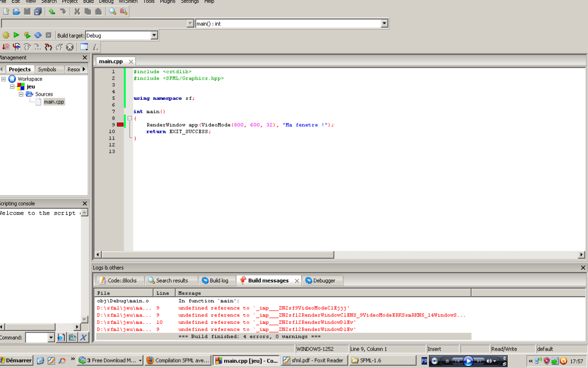
Task: Switch to the Code::Blocks log tab
Action: [x=119, y=281]
